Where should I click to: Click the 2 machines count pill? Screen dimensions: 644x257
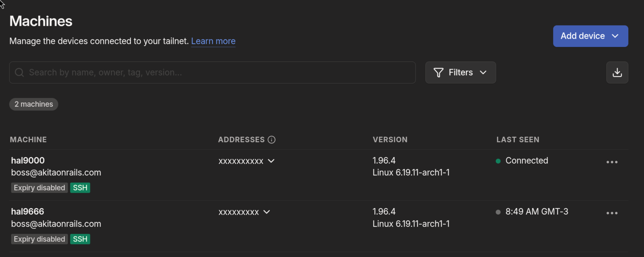pos(34,104)
